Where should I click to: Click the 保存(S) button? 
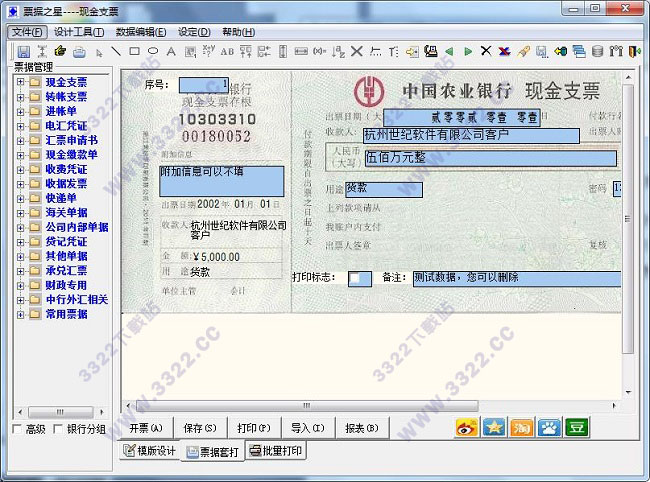pos(200,428)
